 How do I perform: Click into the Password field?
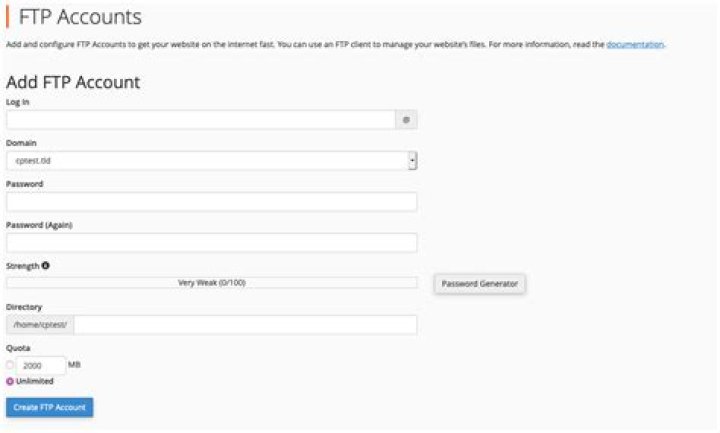[x=211, y=202]
